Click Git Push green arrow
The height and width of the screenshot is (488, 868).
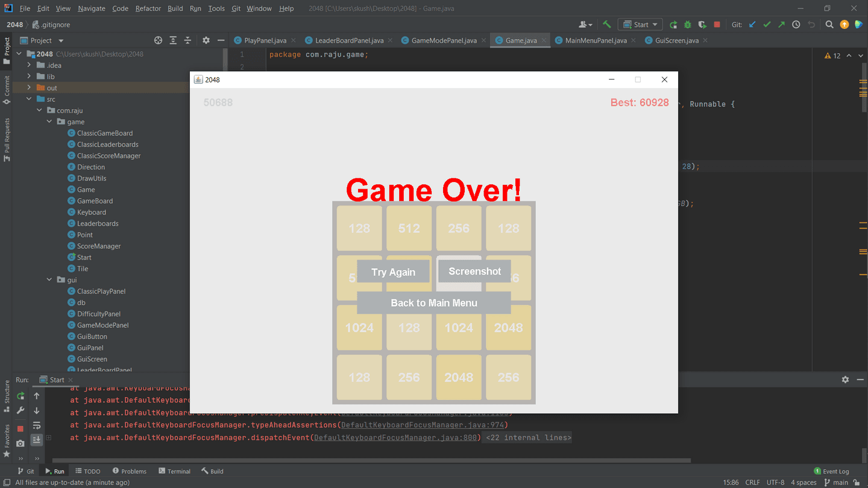tap(781, 25)
